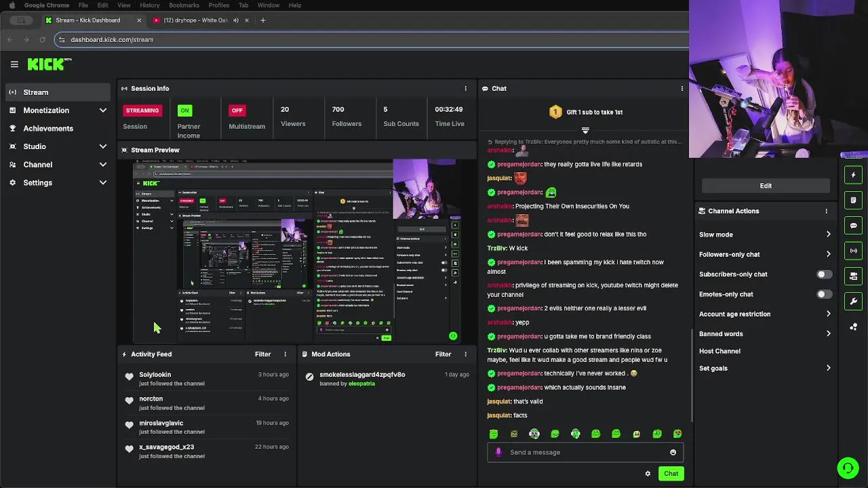Open the Profiles menu in menu bar
Image resolution: width=868 pixels, height=488 pixels.
coord(218,5)
